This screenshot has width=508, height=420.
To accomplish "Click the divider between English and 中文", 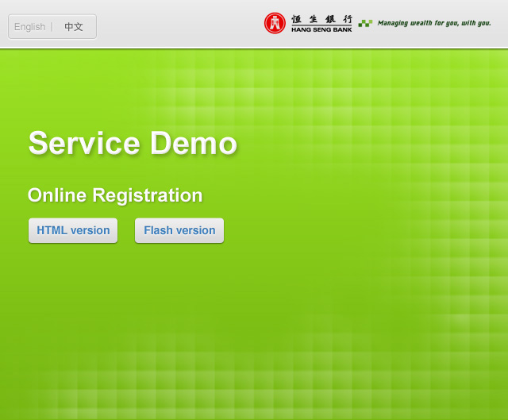I will pos(52,27).
